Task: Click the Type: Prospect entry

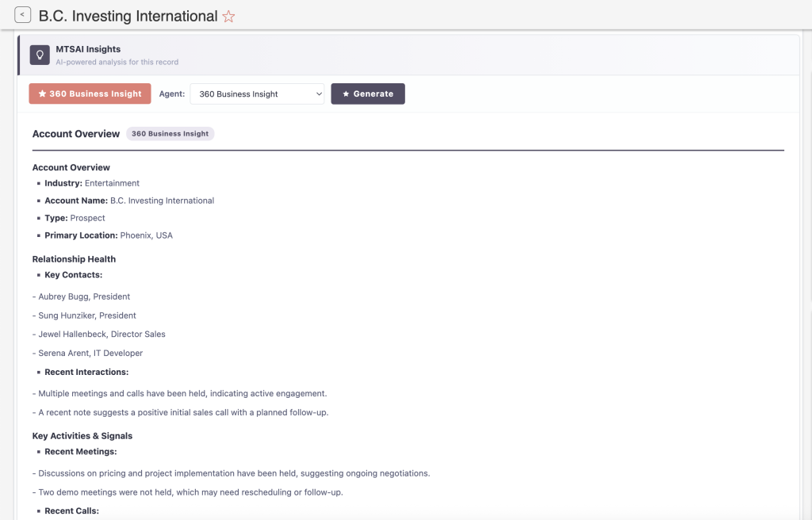Action: click(x=75, y=218)
